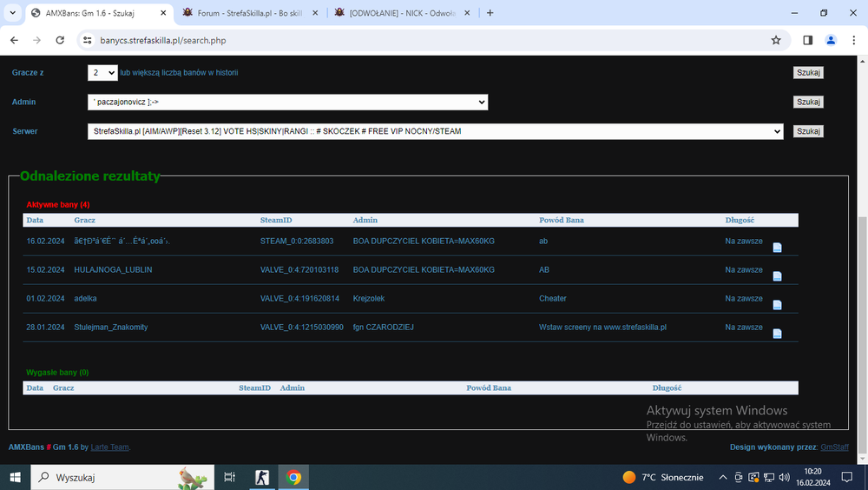868x490 pixels.
Task: Click the Aktywne bany (4) heading
Action: 58,204
